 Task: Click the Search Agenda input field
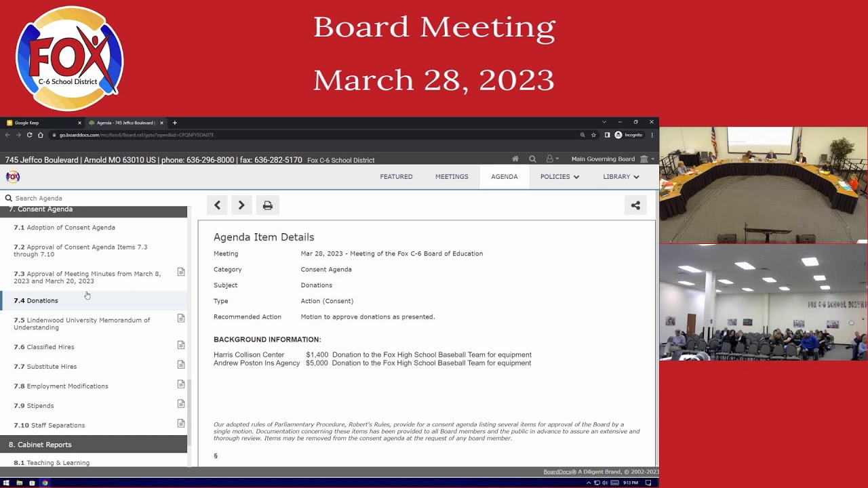click(x=94, y=198)
